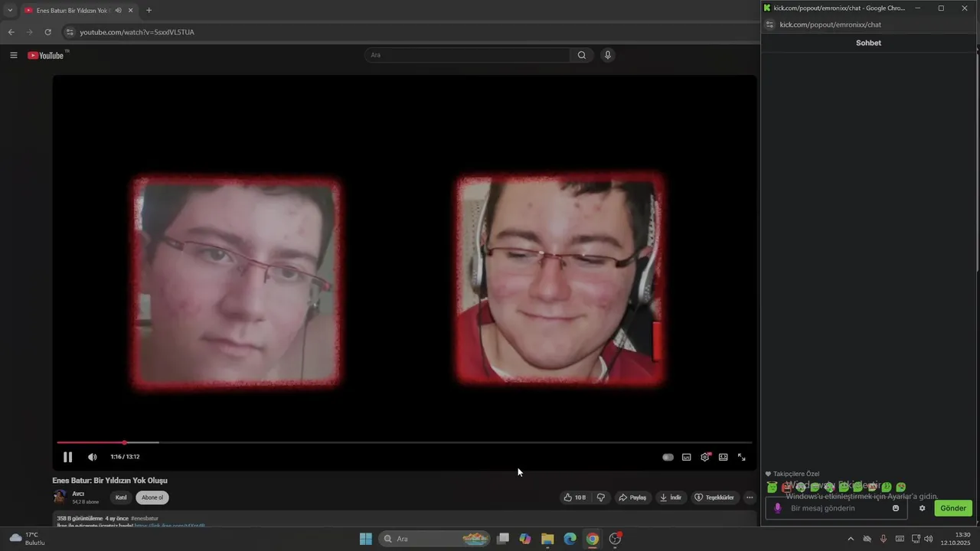980x551 pixels.
Task: Focus the Bir mesaj gönderin input
Action: pos(836,508)
